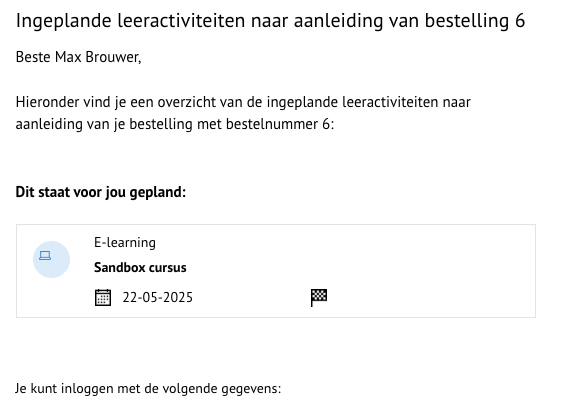Image resolution: width=562 pixels, height=412 pixels.
Task: Click the start date 22-05-2025
Action: click(158, 298)
